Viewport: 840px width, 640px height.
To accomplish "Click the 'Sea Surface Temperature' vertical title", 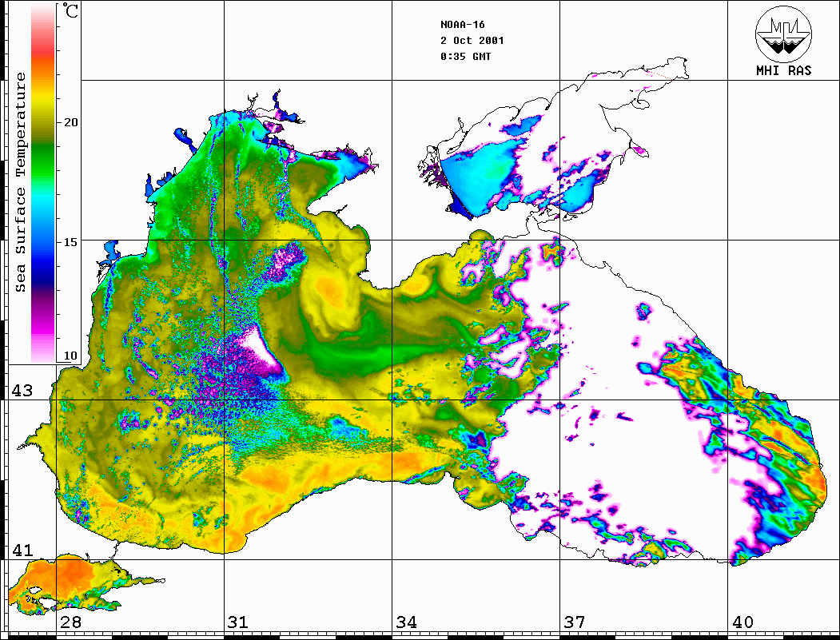I will [20, 182].
